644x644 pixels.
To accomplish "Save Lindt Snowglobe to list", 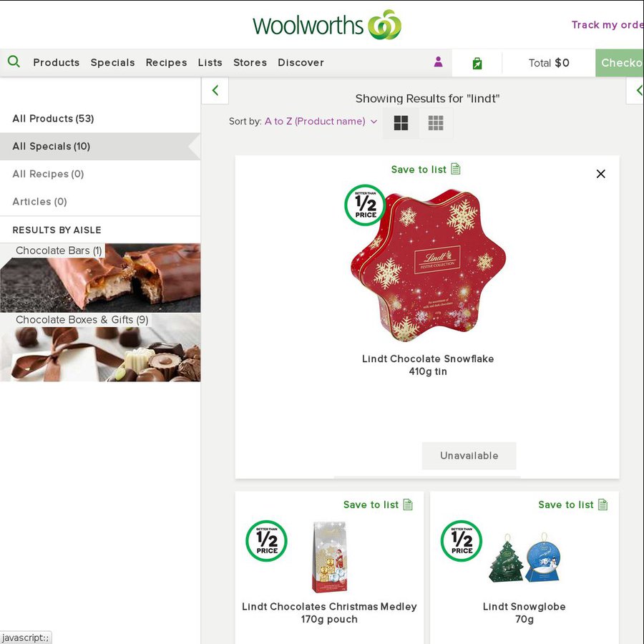I will point(573,504).
